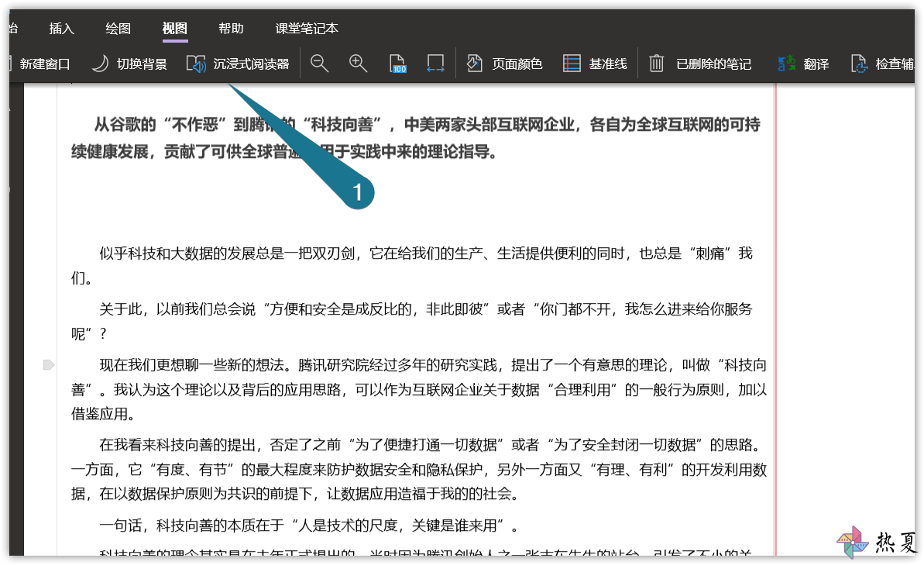This screenshot has width=924, height=565.
Task: Click the 翻译 translate icon
Action: pyautogui.click(x=786, y=64)
